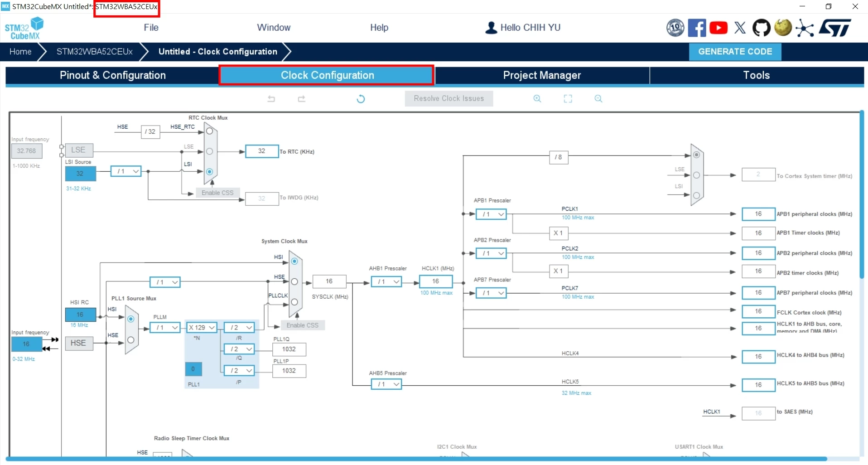Viewport: 868px width, 465px height.
Task: Zoom in on the clock diagram
Action: (537, 99)
